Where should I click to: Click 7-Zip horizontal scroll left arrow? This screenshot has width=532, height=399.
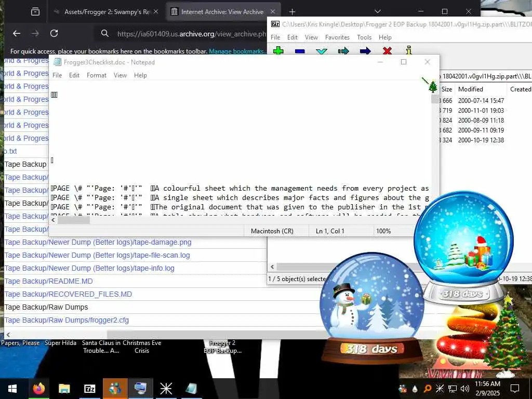coord(272,267)
